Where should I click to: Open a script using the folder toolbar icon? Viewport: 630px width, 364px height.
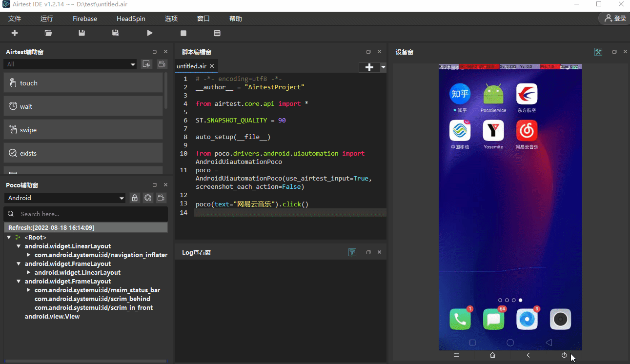click(48, 33)
